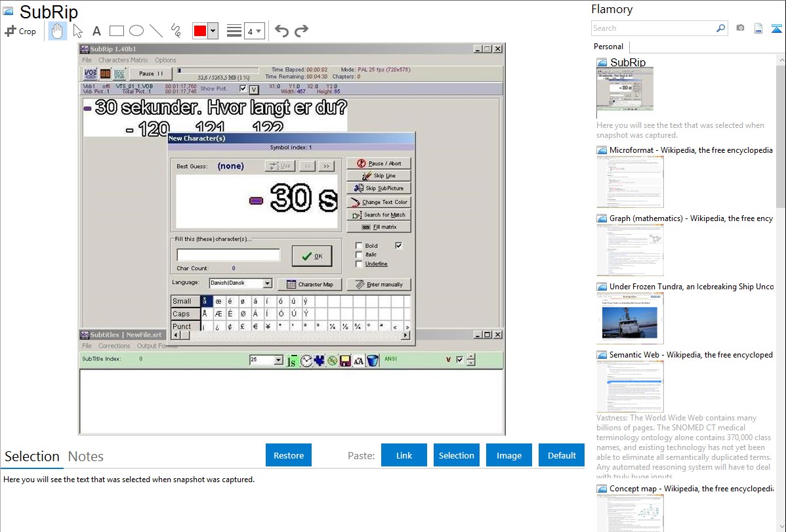This screenshot has width=786, height=532.
Task: Click the Default paste button
Action: [562, 455]
